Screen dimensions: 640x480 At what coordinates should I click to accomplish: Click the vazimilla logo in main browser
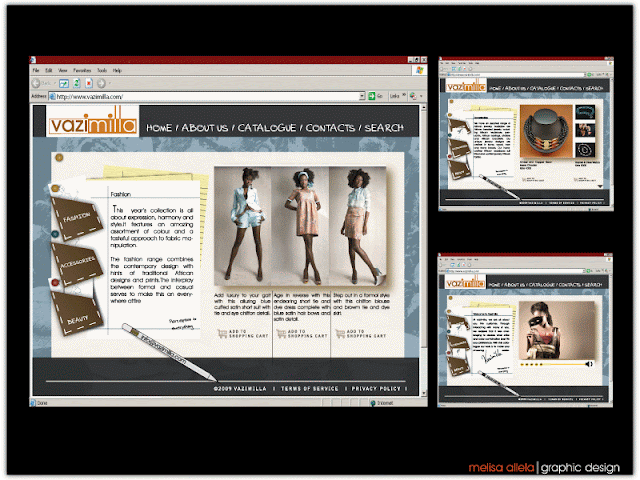pos(92,121)
